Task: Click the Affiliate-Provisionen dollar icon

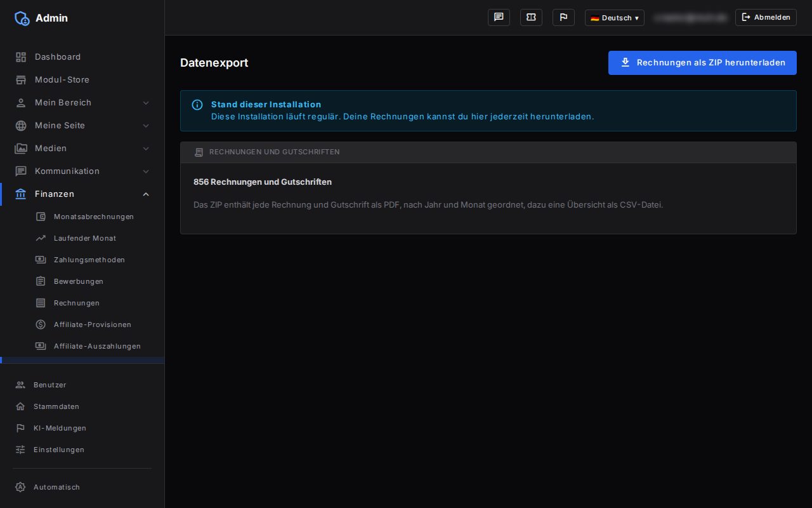Action: [41, 324]
